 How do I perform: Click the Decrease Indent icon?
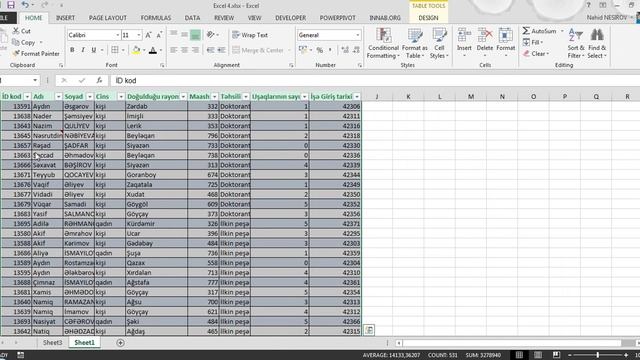pyautogui.click(x=211, y=50)
